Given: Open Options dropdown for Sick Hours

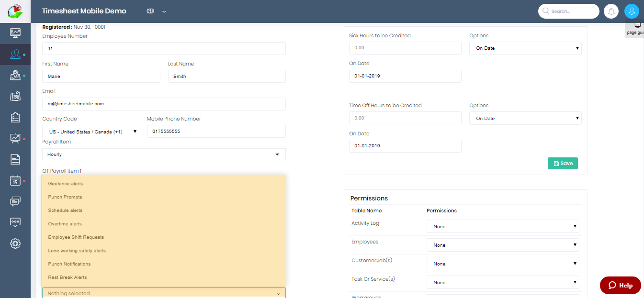Looking at the screenshot, I should pyautogui.click(x=525, y=48).
